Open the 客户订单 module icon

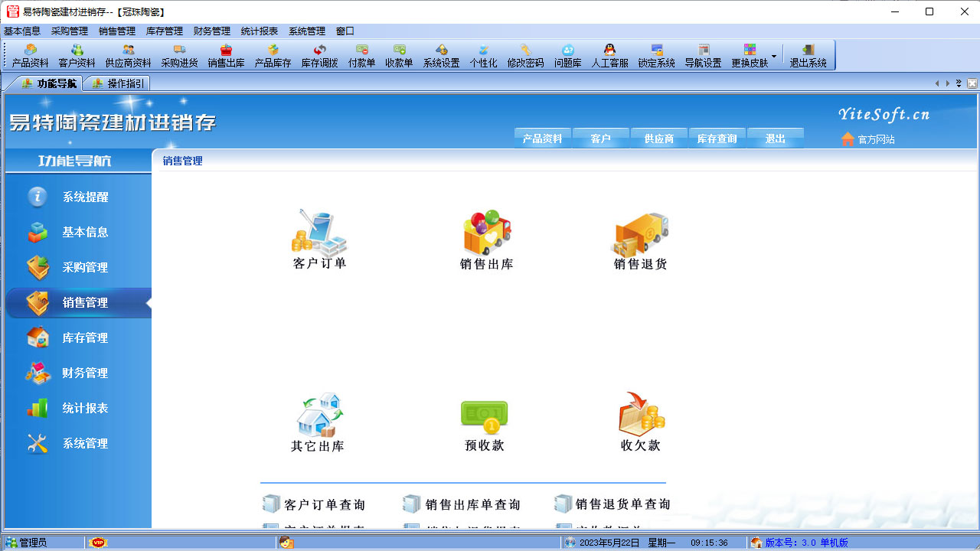coord(318,233)
